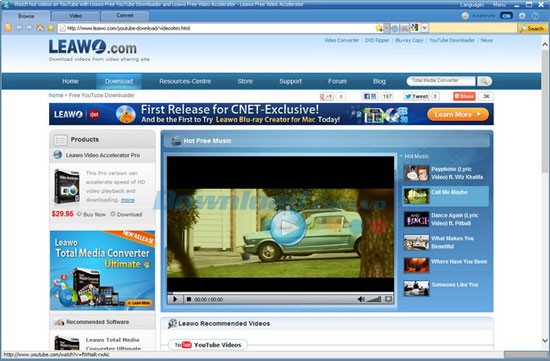Click the browser search text field
This screenshot has height=361, width=550.
tap(473, 28)
